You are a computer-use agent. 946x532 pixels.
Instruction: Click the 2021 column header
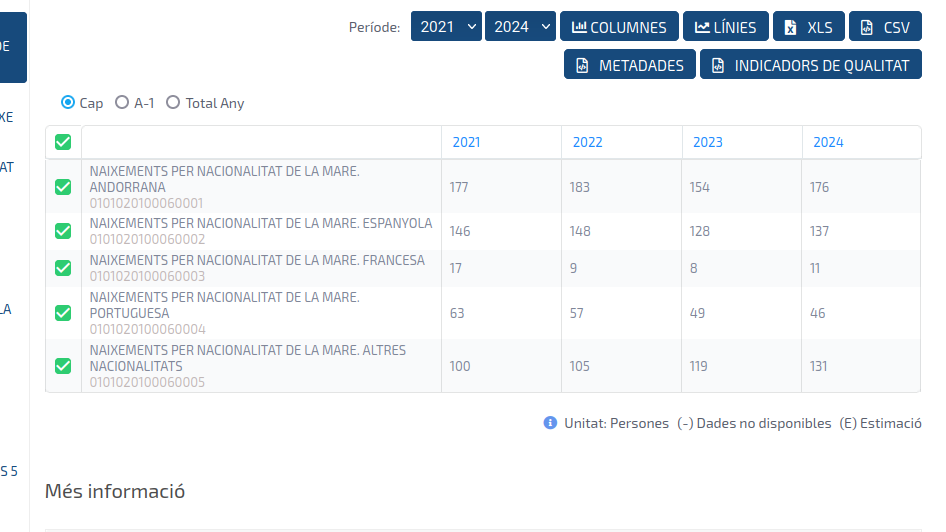click(x=466, y=142)
